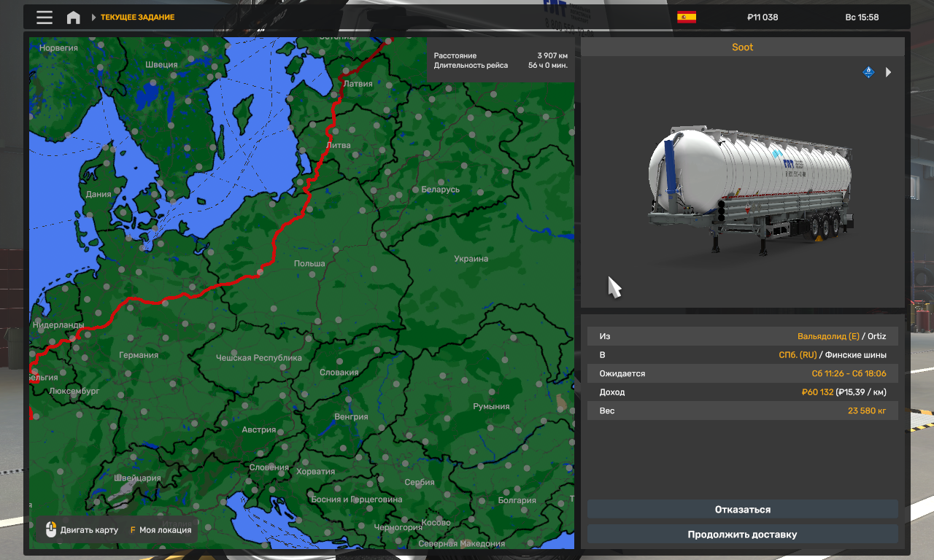Image resolution: width=934 pixels, height=560 pixels.
Task: Click Сербия on the map
Action: coord(420,482)
